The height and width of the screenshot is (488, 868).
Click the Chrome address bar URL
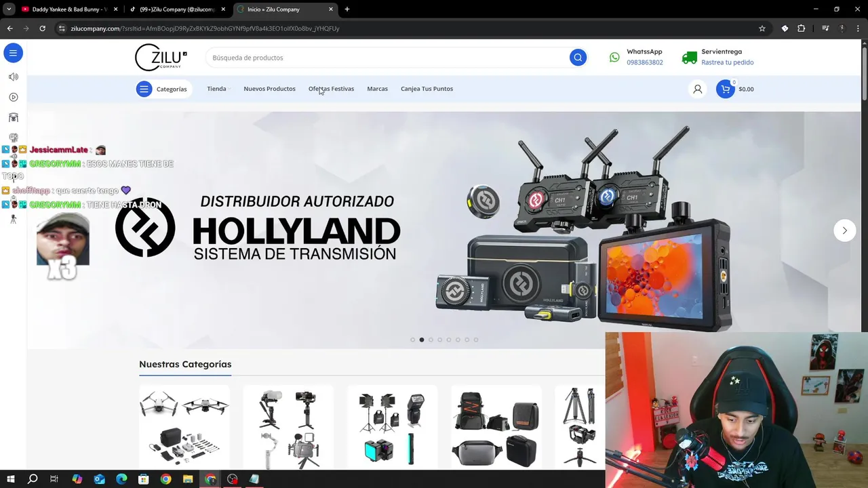coord(205,28)
